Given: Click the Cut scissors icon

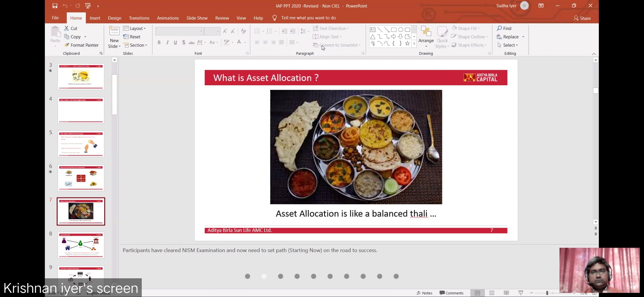Looking at the screenshot, I should 66,28.
